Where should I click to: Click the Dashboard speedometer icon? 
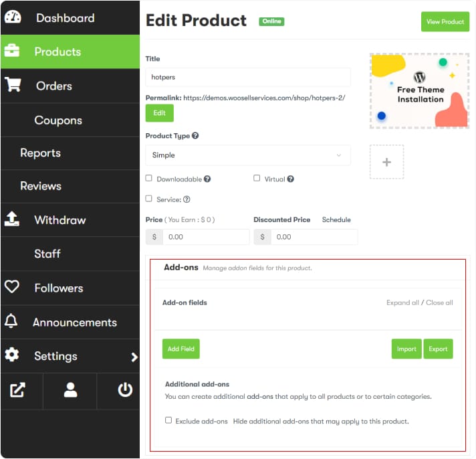pyautogui.click(x=13, y=17)
